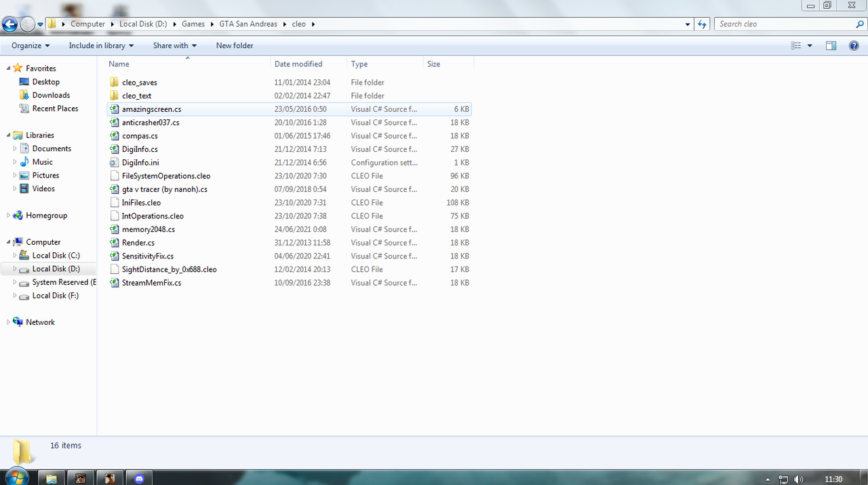
Task: Sort by Date modified column header
Action: 309,64
